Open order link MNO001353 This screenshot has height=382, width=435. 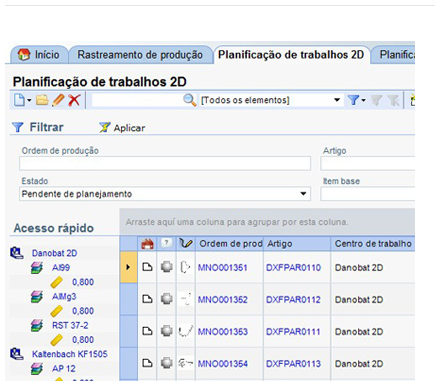[x=223, y=332]
